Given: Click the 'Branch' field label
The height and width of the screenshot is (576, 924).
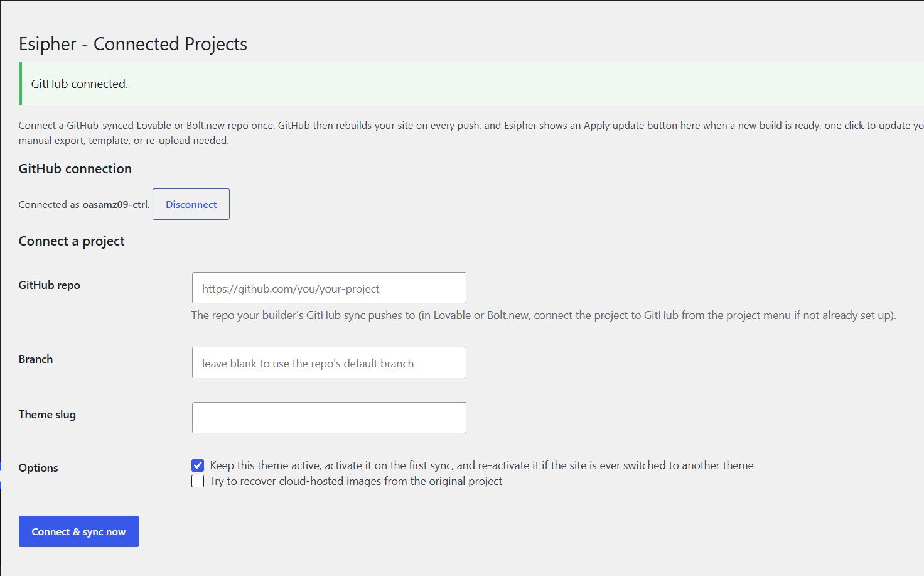Looking at the screenshot, I should 36,359.
